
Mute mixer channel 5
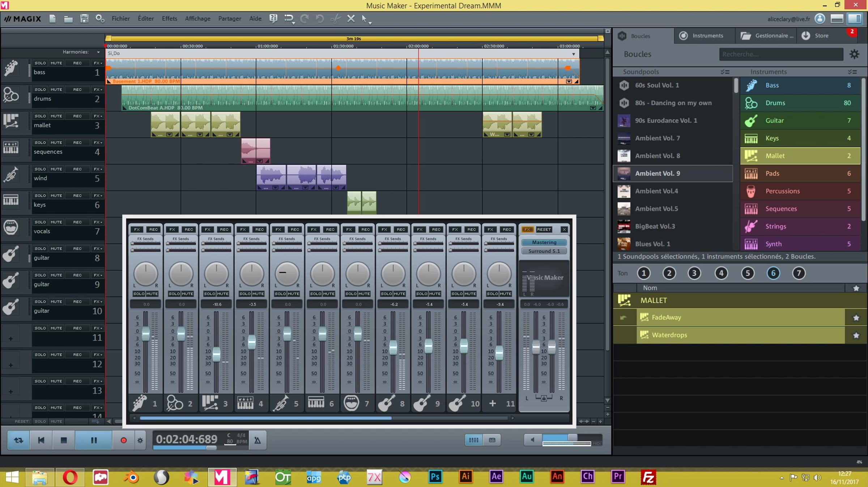click(x=293, y=294)
